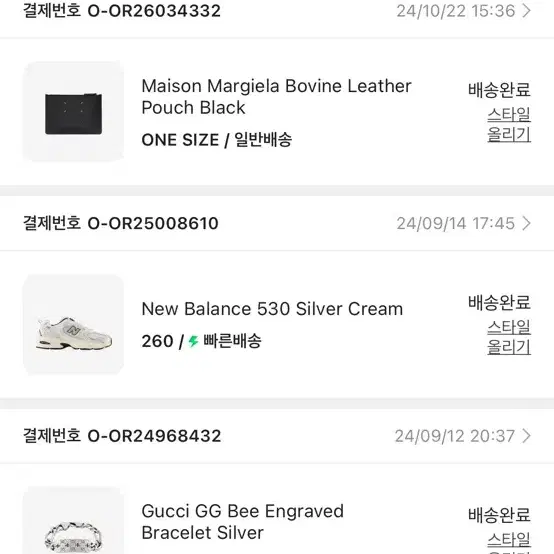The height and width of the screenshot is (554, 554).
Task: Click order date 24/09/12 20:37
Action: pos(455,436)
